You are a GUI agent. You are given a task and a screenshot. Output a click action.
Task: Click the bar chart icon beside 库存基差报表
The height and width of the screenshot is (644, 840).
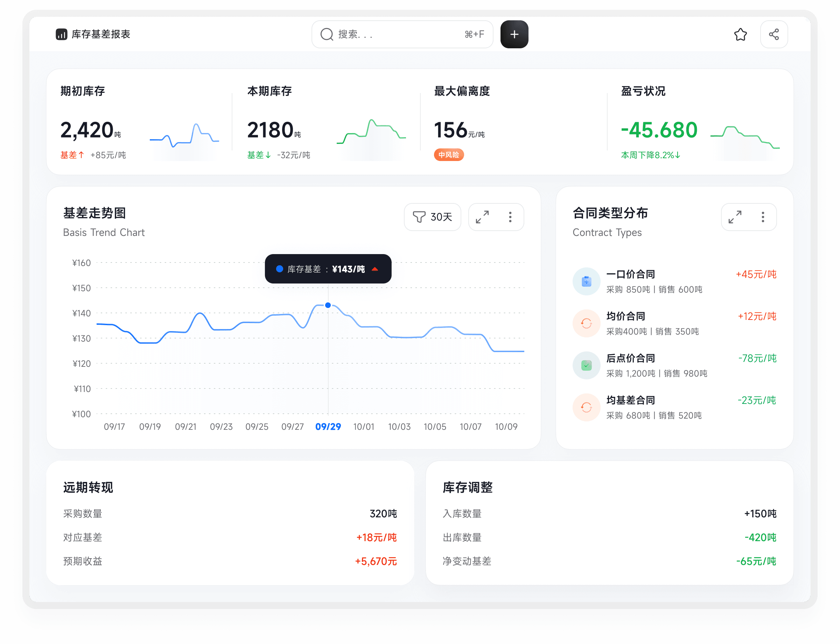pos(61,34)
